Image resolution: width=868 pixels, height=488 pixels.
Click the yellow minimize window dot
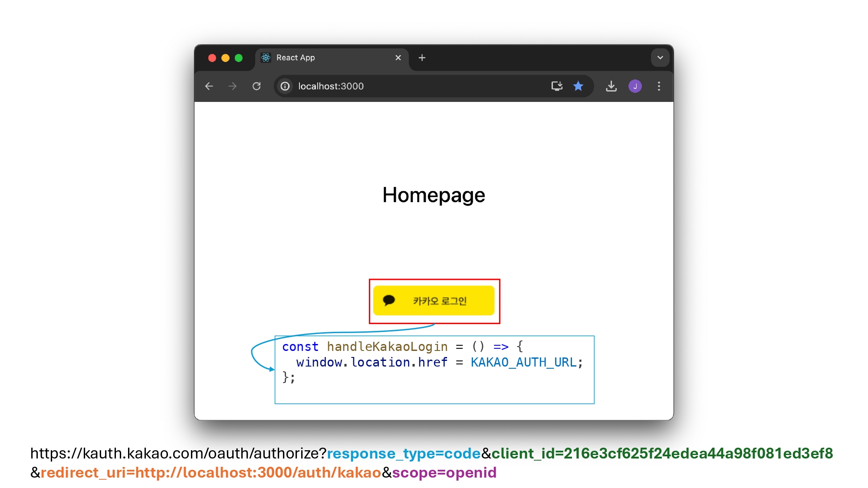coord(225,58)
